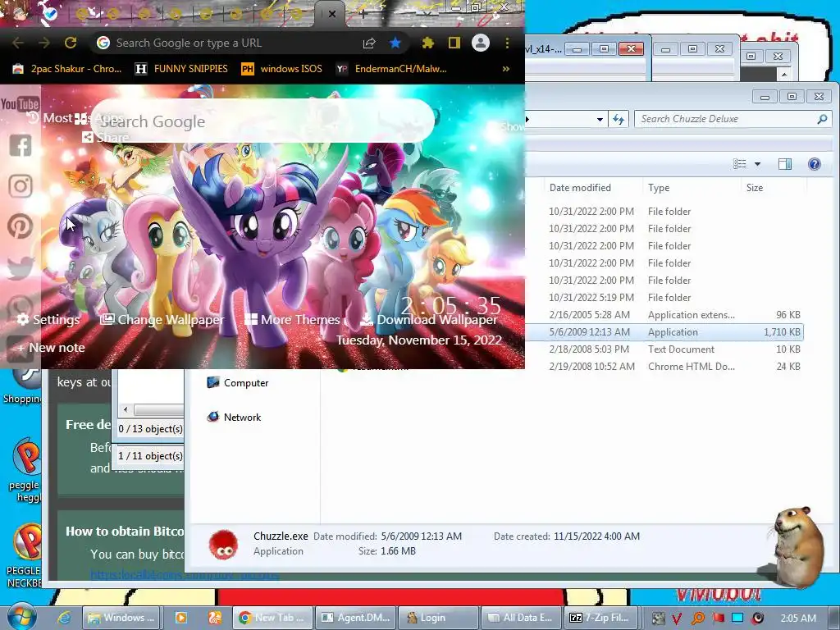This screenshot has height=630, width=840.
Task: Click the 2:05 AM taskbar clock
Action: (x=798, y=619)
